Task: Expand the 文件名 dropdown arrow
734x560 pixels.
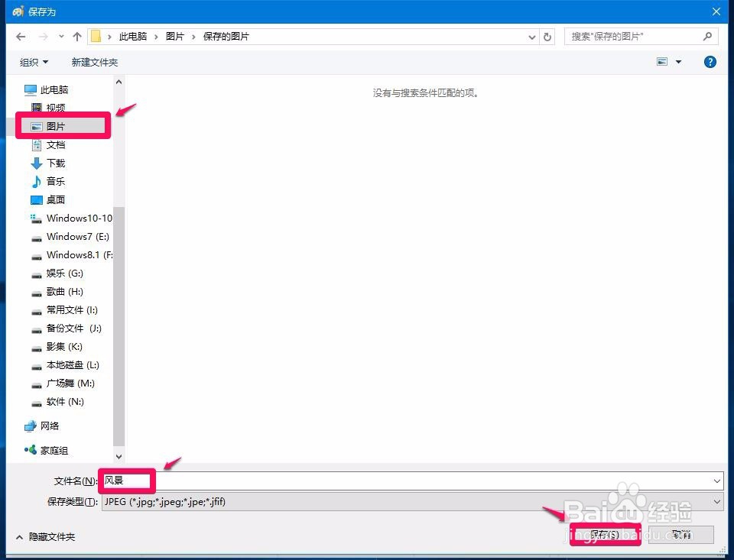Action: click(717, 481)
